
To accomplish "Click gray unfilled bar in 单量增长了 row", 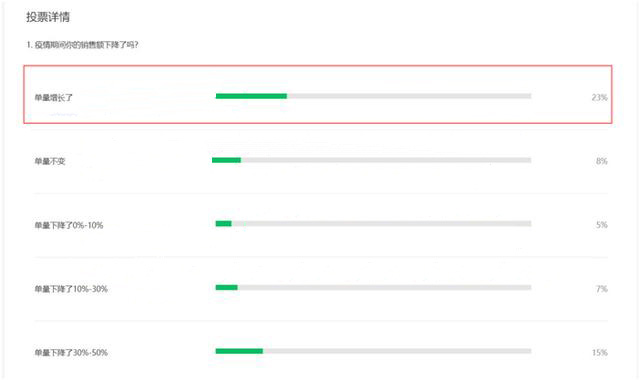I will point(409,96).
